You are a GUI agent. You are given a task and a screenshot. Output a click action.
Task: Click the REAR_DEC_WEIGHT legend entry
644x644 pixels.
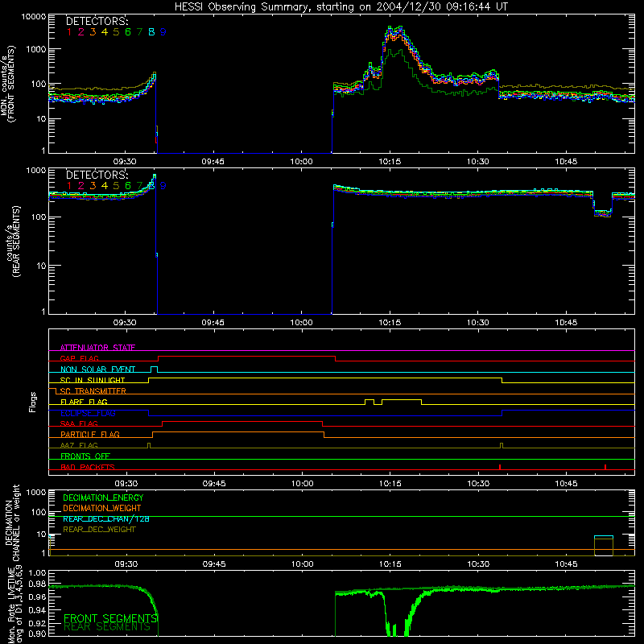click(x=99, y=530)
